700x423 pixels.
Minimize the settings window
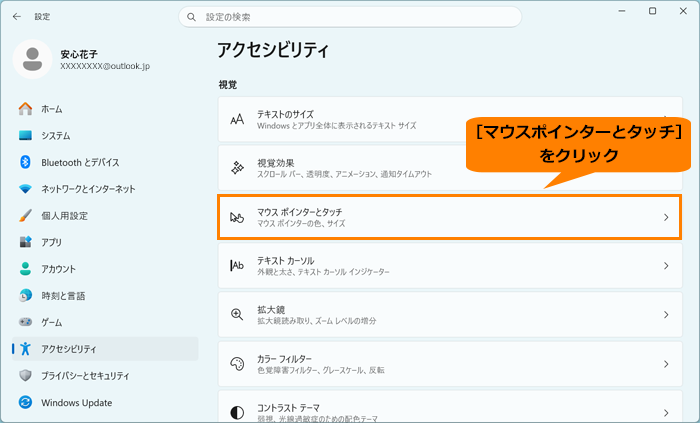pyautogui.click(x=621, y=11)
